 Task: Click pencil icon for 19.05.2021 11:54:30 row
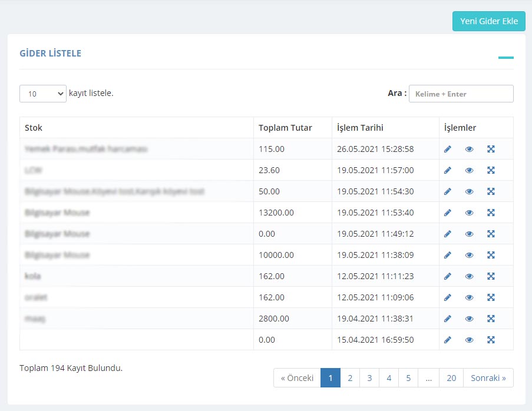[x=448, y=191]
